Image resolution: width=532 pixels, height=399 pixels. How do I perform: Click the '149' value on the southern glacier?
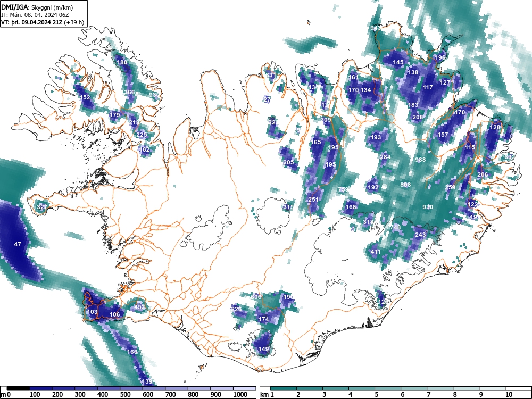click(x=264, y=349)
